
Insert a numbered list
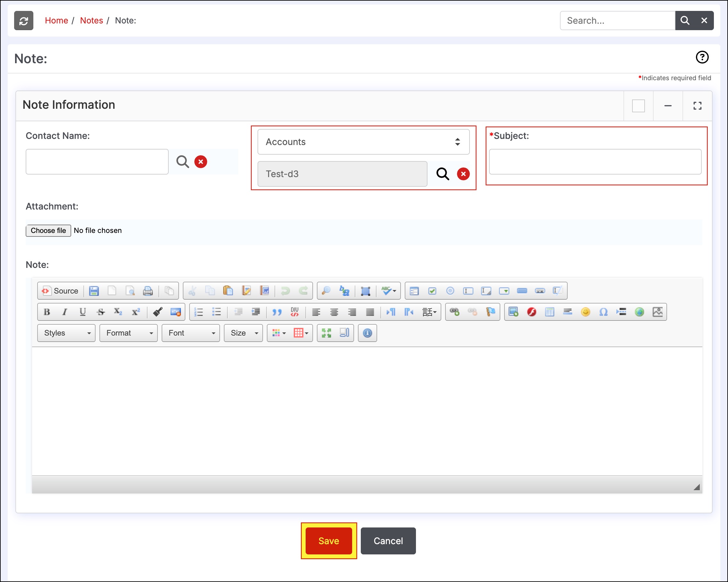199,312
